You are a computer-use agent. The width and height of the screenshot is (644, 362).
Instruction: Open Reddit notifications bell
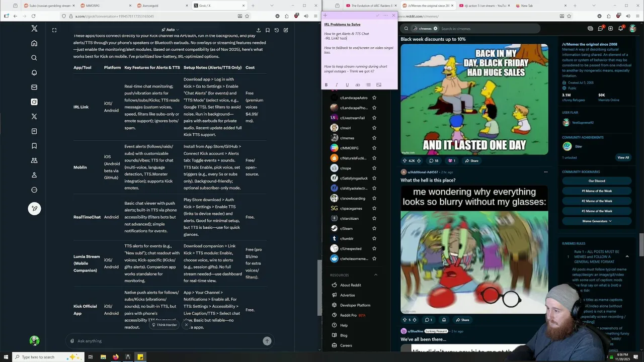click(x=620, y=29)
